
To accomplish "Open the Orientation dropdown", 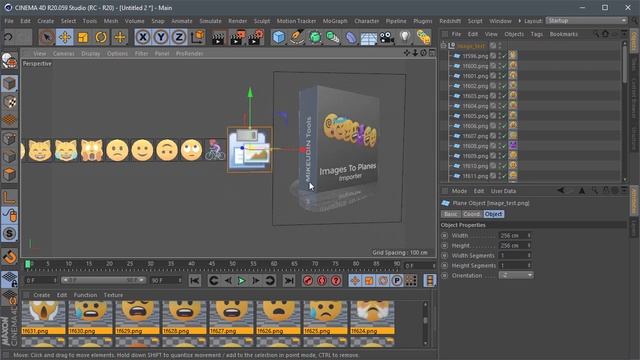I will 516,276.
